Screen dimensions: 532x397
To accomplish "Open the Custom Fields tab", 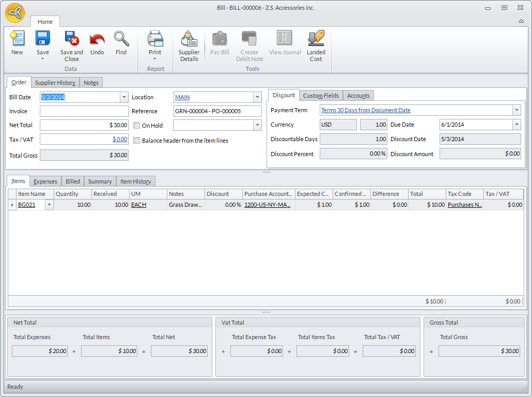I will coord(321,96).
